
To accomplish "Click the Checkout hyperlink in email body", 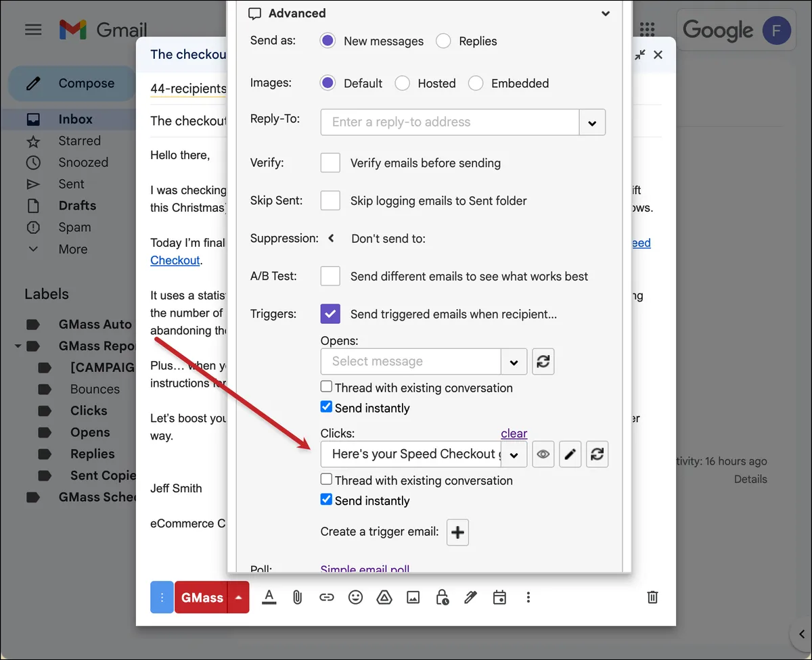I will click(175, 260).
